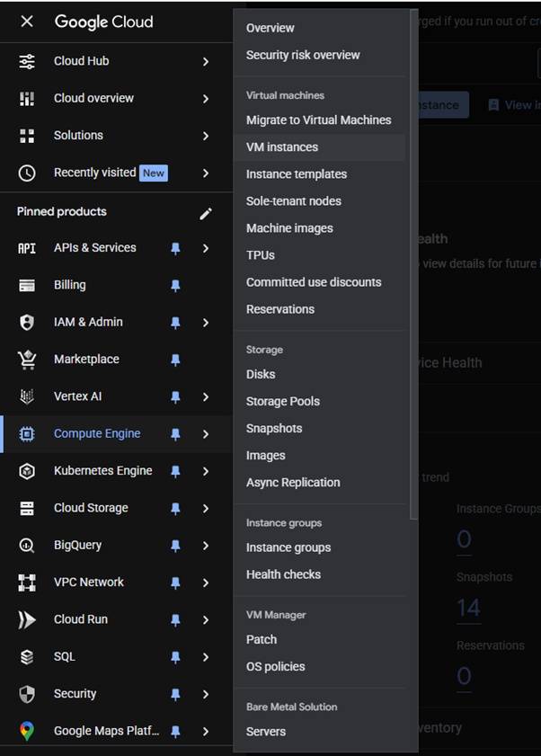Open Bare Metal Solution Servers
This screenshot has height=756, width=541.
pyautogui.click(x=319, y=732)
